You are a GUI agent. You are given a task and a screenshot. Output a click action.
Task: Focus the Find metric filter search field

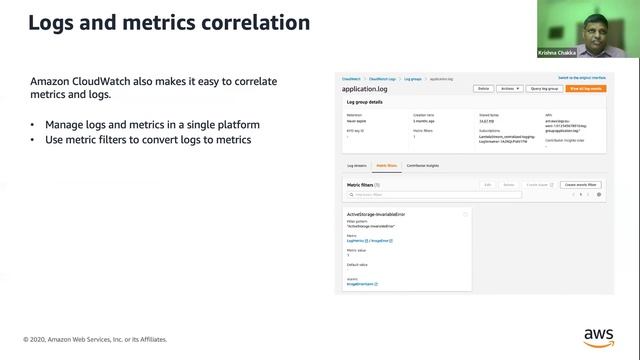point(434,195)
